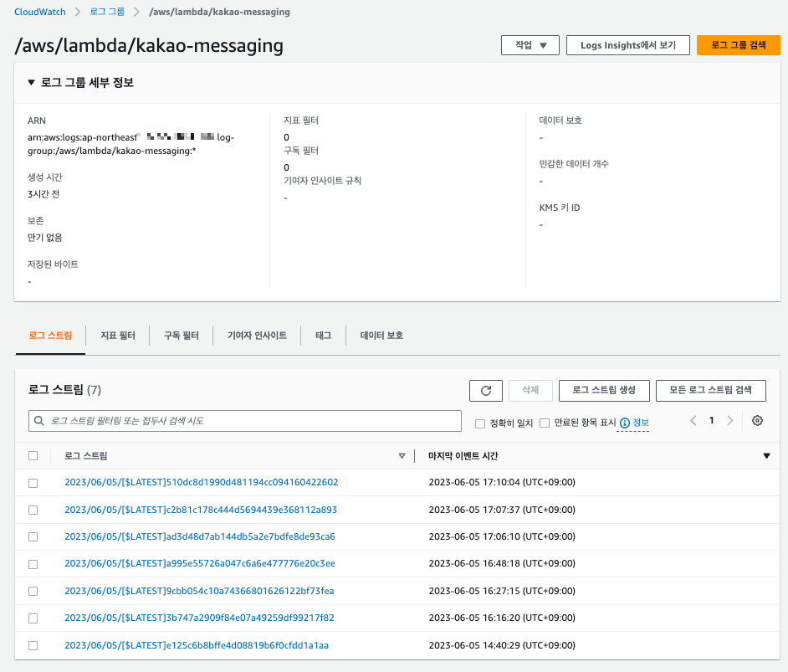
Task: Focus the log stream filter search field
Action: coord(245,421)
